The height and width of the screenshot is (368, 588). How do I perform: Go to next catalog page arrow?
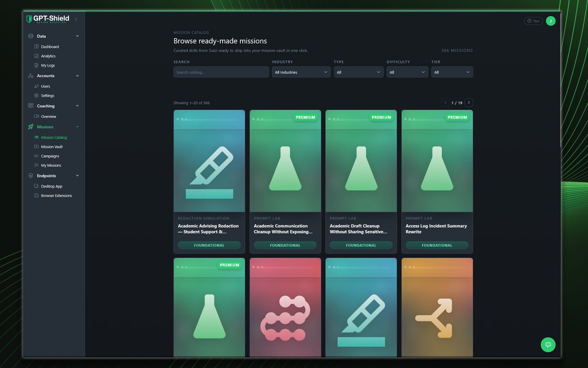click(x=469, y=103)
